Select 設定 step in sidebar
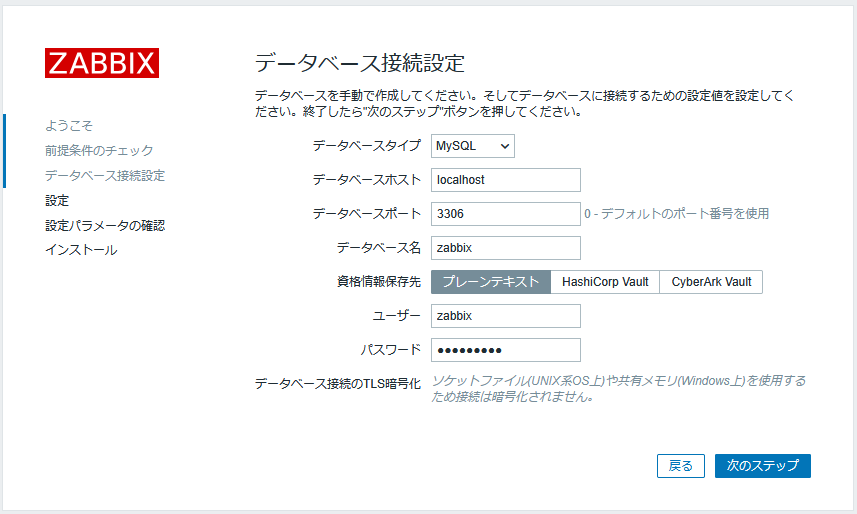Screen dimensions: 857x514 coord(57,201)
